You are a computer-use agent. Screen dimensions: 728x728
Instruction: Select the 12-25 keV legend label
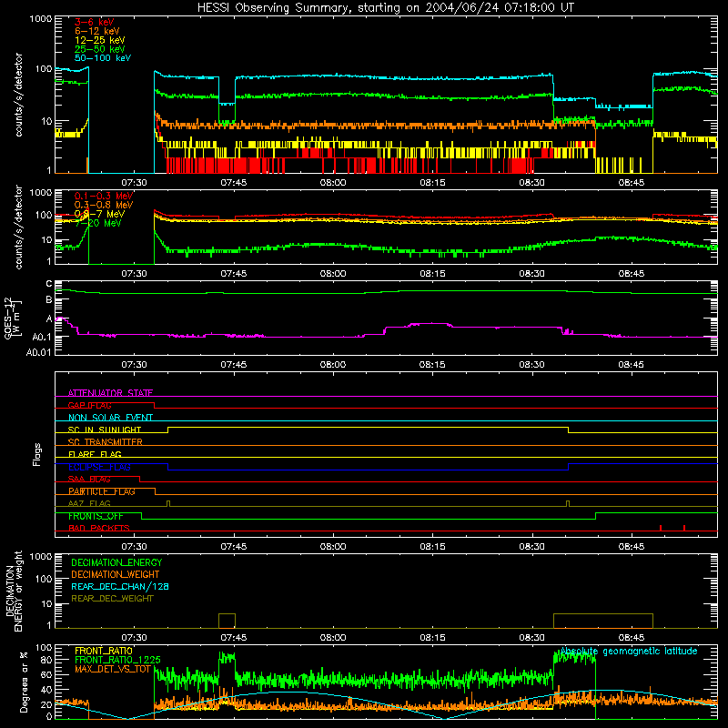[x=100, y=40]
